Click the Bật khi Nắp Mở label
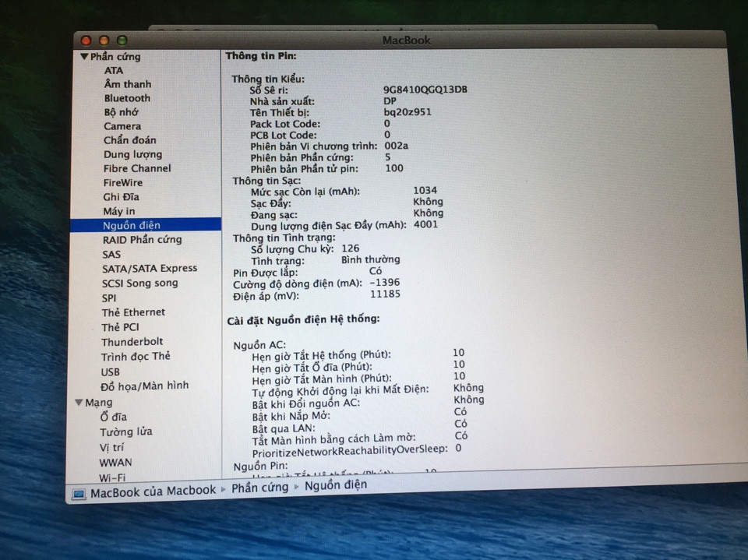The height and width of the screenshot is (560, 748). point(291,416)
